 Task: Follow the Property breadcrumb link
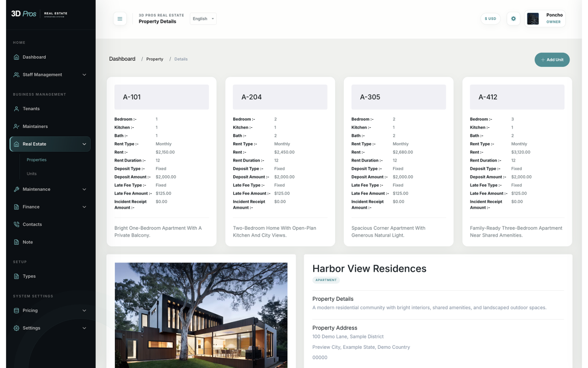[155, 59]
